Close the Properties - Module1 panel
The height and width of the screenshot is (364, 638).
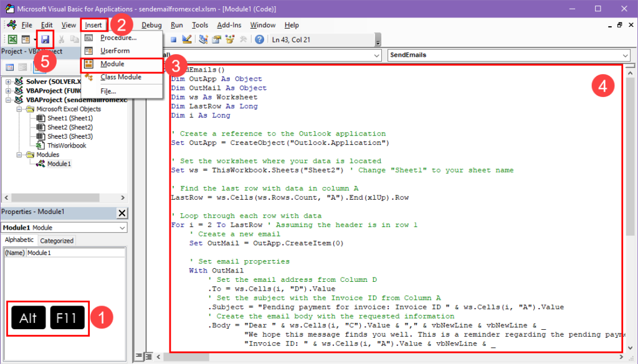121,213
